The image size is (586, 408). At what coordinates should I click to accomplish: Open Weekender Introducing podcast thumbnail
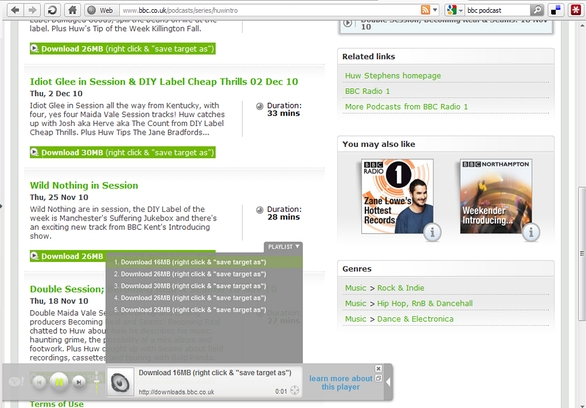[496, 197]
